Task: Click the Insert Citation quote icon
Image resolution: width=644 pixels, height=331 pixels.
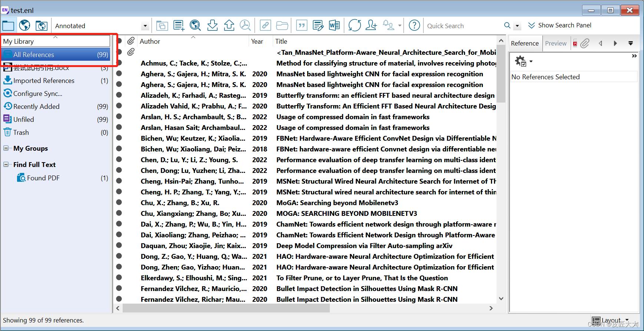Action: (x=302, y=26)
